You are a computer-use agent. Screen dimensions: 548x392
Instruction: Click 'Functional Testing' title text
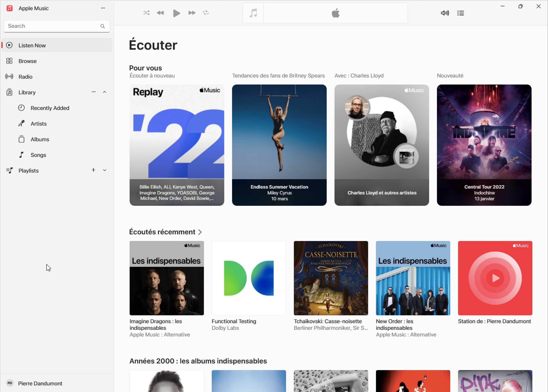[234, 321]
